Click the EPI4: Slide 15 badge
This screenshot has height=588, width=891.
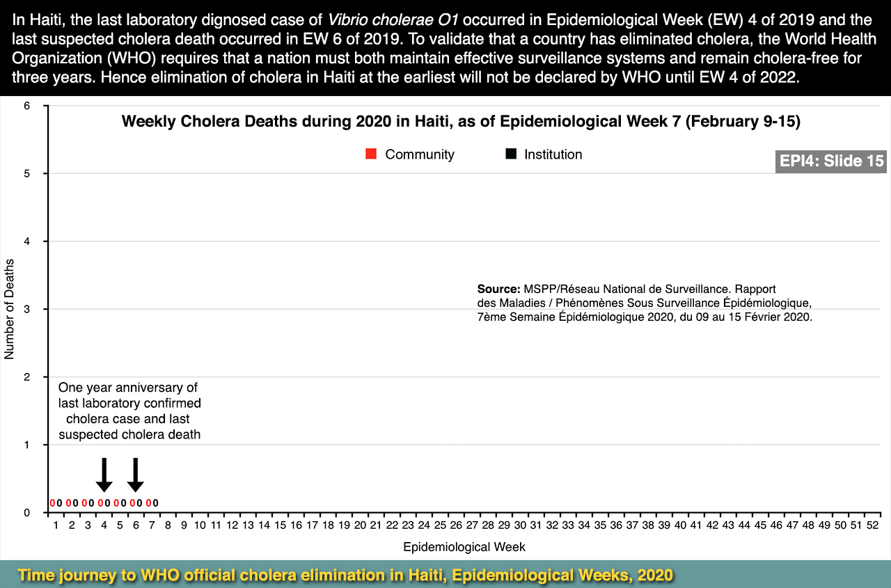pyautogui.click(x=831, y=161)
